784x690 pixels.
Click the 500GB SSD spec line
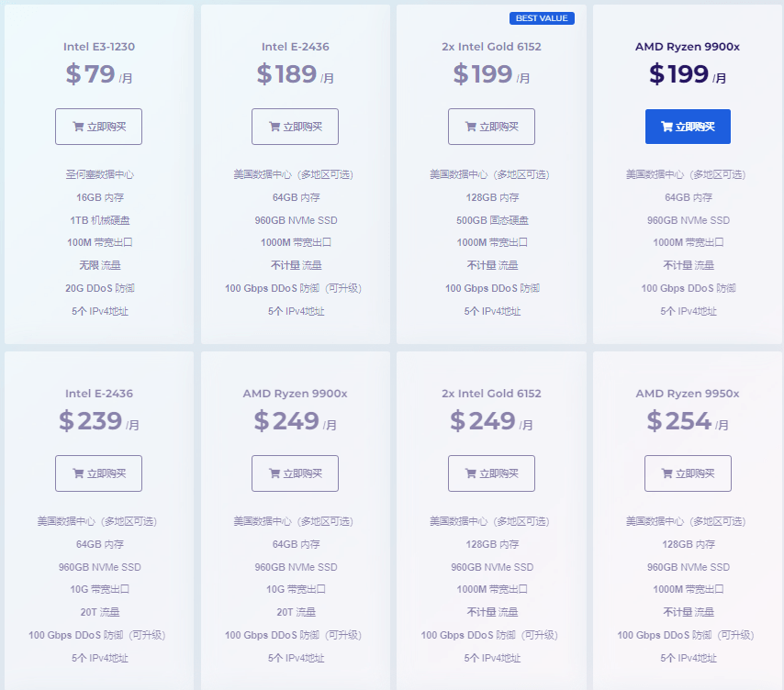point(492,220)
